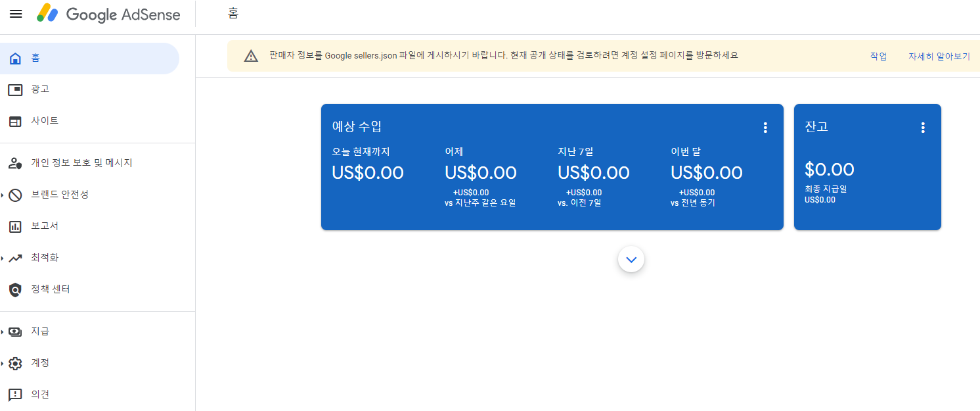Expand the 계정 sidebar section
The width and height of the screenshot is (980, 411).
point(15,363)
